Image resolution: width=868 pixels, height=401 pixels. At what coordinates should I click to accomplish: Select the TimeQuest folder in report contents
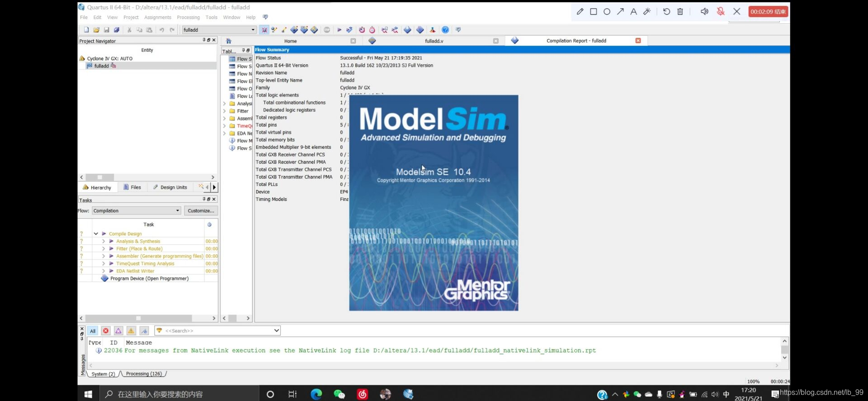click(x=241, y=126)
